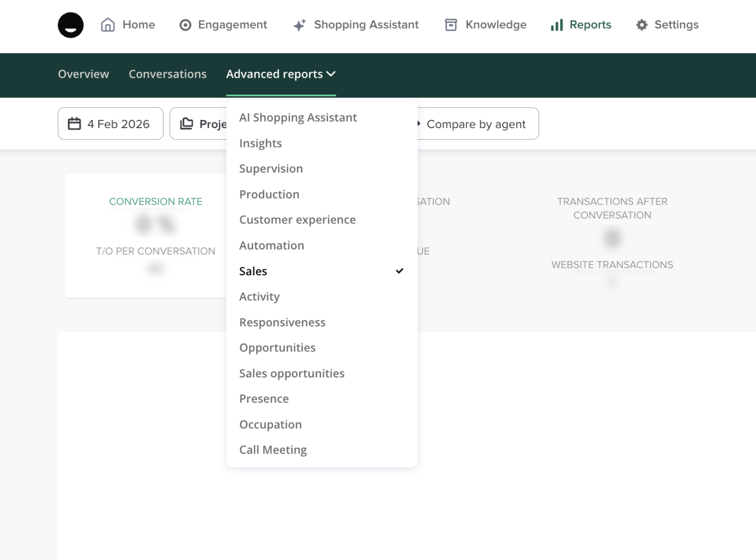Choose Responsiveness from the reports list

[x=282, y=323]
